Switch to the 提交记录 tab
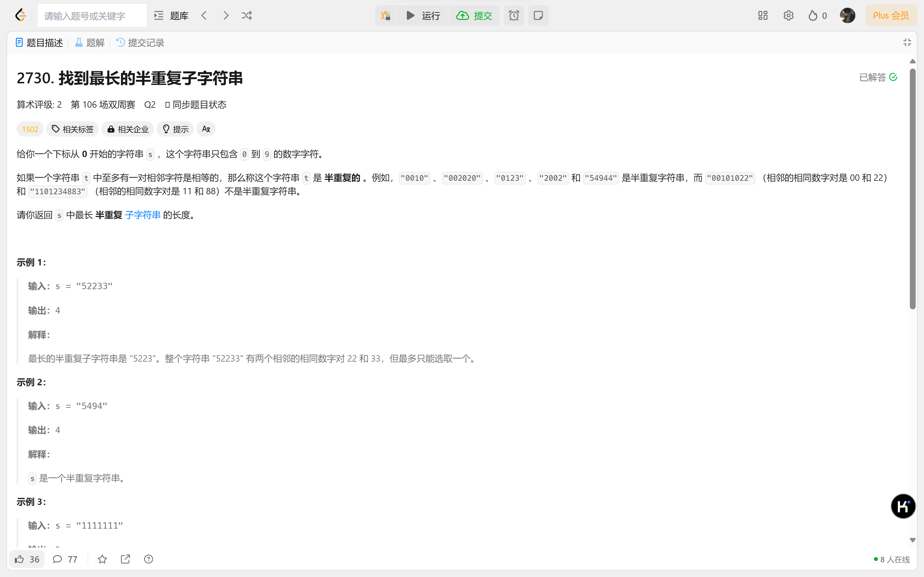Viewport: 924px width, 577px height. (x=140, y=43)
